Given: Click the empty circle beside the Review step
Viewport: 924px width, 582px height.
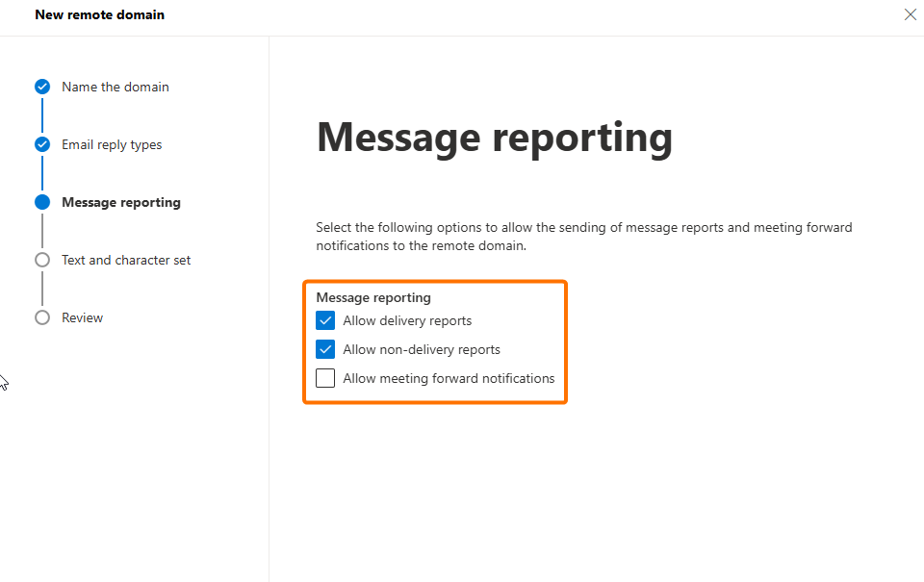Looking at the screenshot, I should (x=42, y=317).
